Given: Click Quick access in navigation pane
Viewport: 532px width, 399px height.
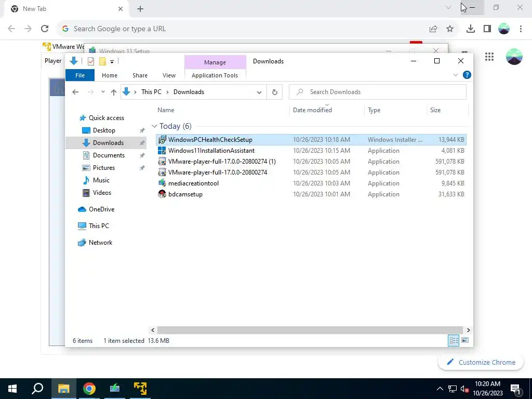Looking at the screenshot, I should [106, 118].
